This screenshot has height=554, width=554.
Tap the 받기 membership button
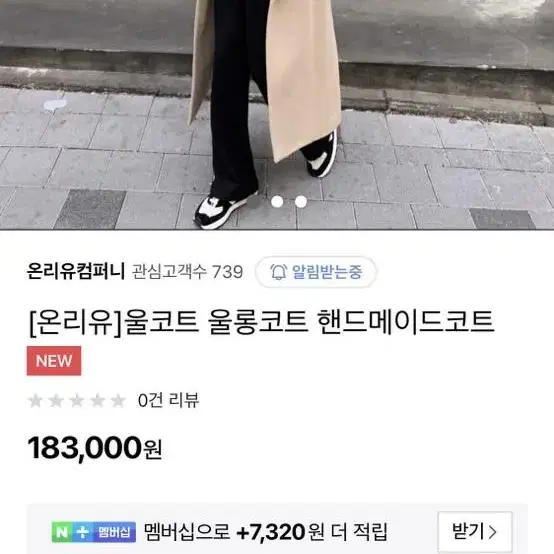475,531
